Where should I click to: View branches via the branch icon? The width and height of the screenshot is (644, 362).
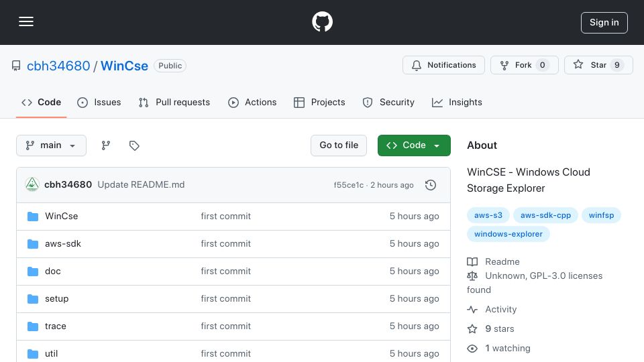[106, 145]
